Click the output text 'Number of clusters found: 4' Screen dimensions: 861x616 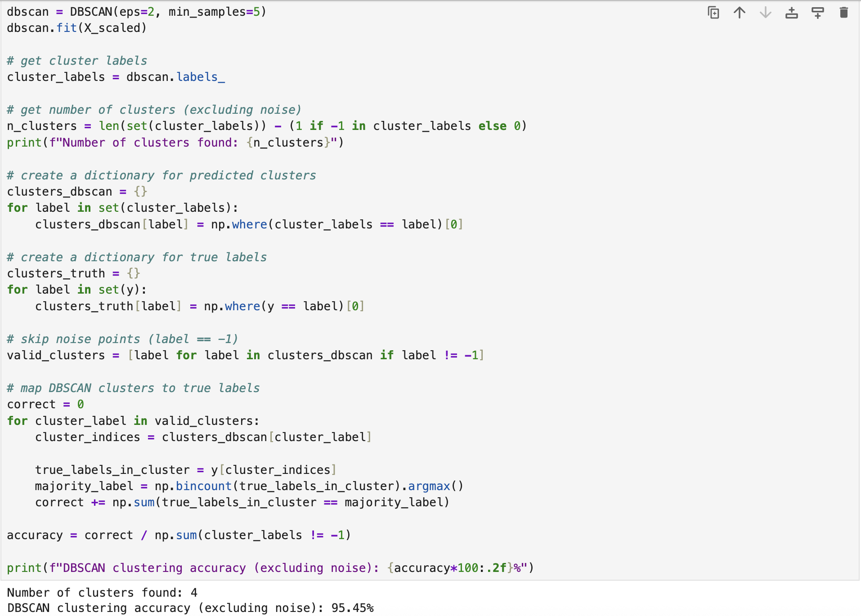pyautogui.click(x=102, y=593)
